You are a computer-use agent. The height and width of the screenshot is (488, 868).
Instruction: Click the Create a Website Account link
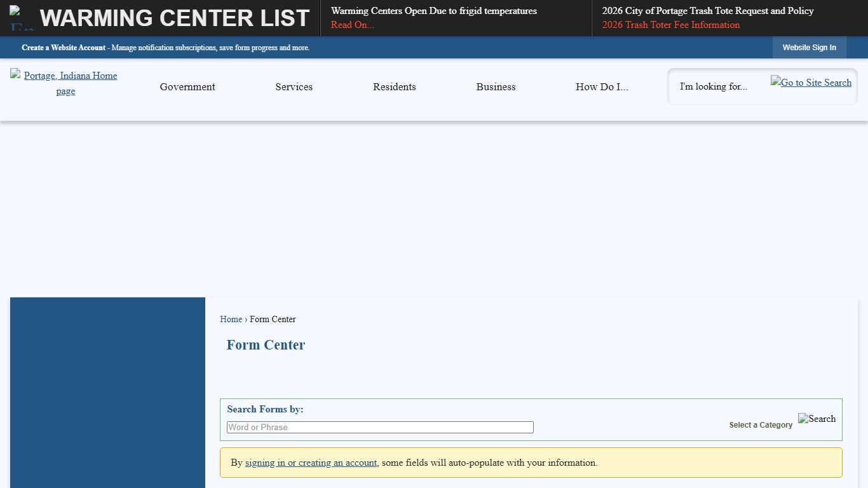tap(64, 47)
